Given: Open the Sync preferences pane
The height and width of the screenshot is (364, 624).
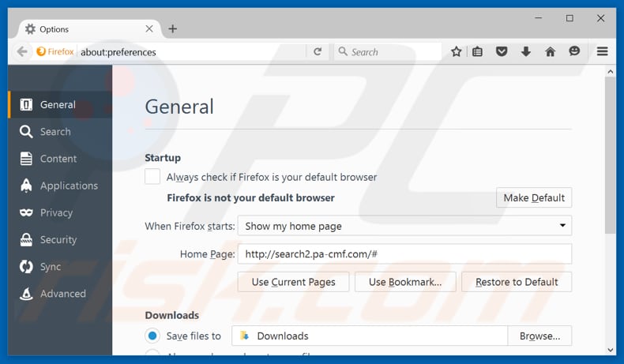Looking at the screenshot, I should coord(60,267).
